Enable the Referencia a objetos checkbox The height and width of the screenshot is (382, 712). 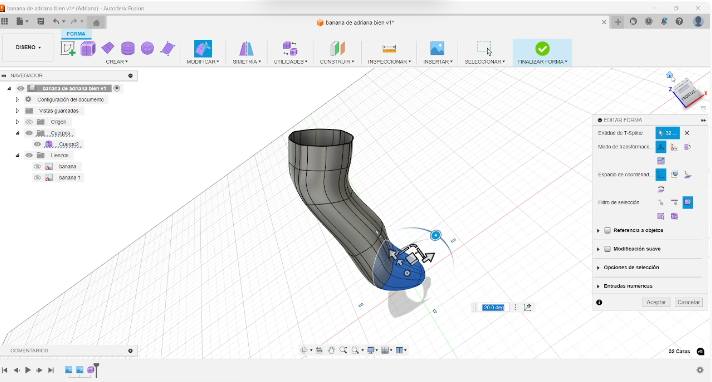[607, 230]
